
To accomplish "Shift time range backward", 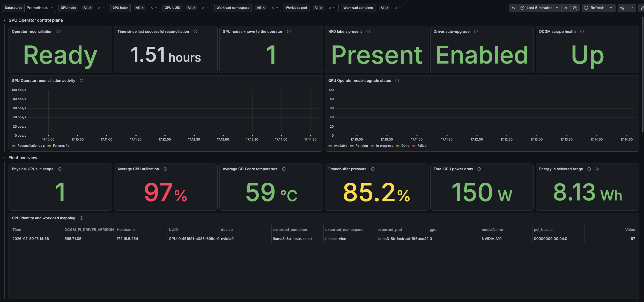I will pos(513,8).
